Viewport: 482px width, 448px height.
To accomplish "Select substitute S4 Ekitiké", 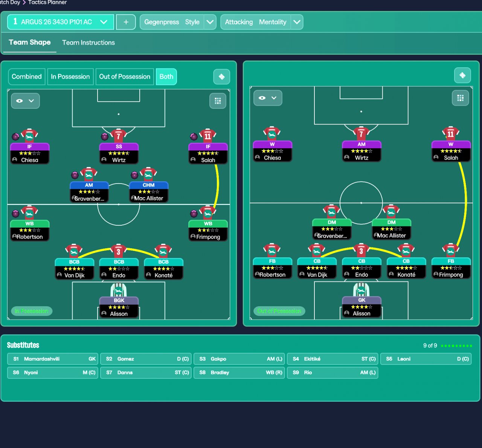I will point(333,359).
